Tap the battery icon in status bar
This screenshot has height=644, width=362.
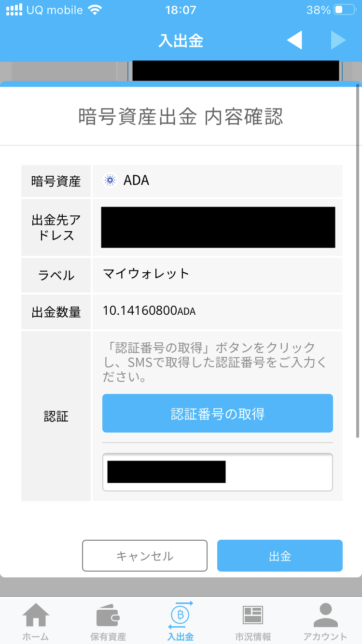[x=345, y=10]
